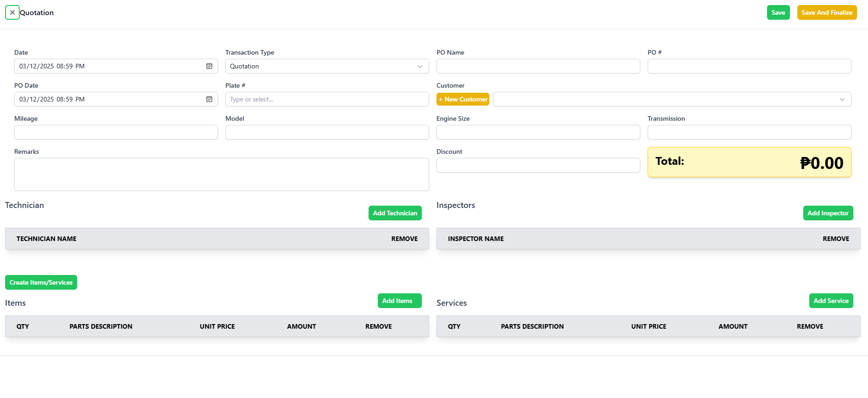Expand the Customer selection dropdown

[x=672, y=99]
